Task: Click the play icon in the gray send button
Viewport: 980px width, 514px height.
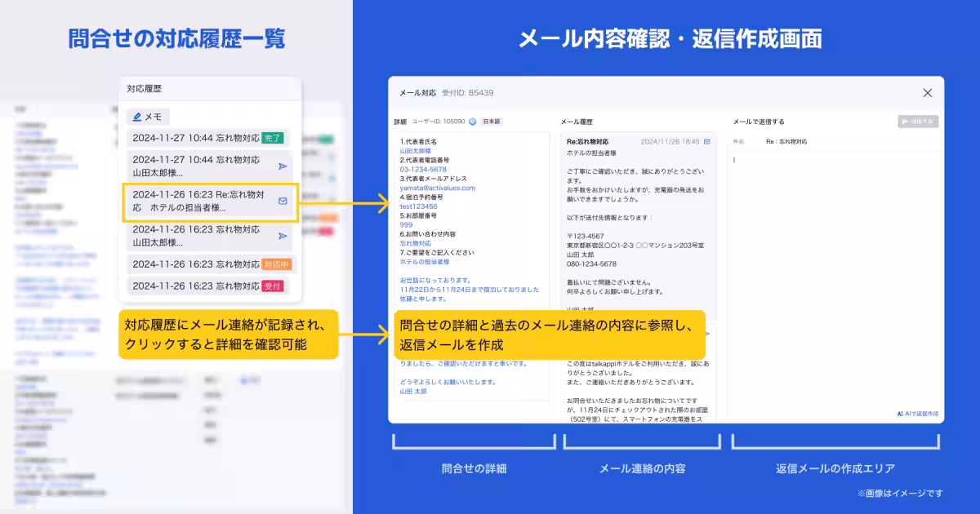Action: click(x=906, y=122)
